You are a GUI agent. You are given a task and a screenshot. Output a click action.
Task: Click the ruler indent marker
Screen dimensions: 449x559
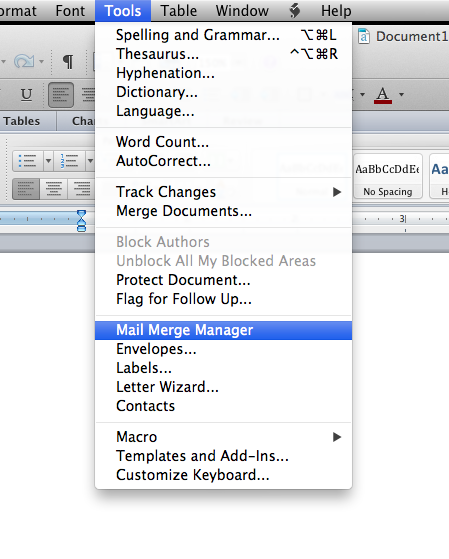81,220
